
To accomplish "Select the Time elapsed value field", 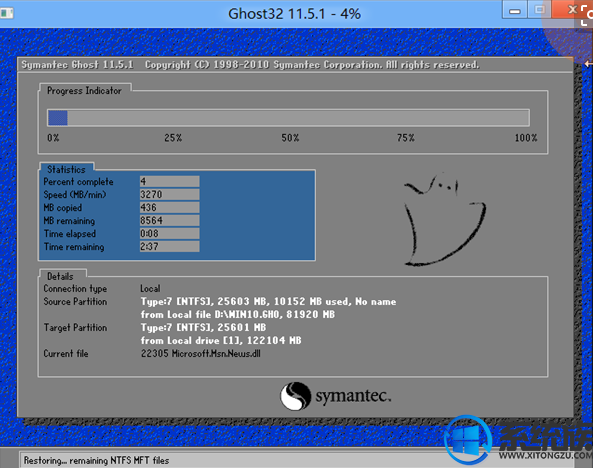I will 169,233.
